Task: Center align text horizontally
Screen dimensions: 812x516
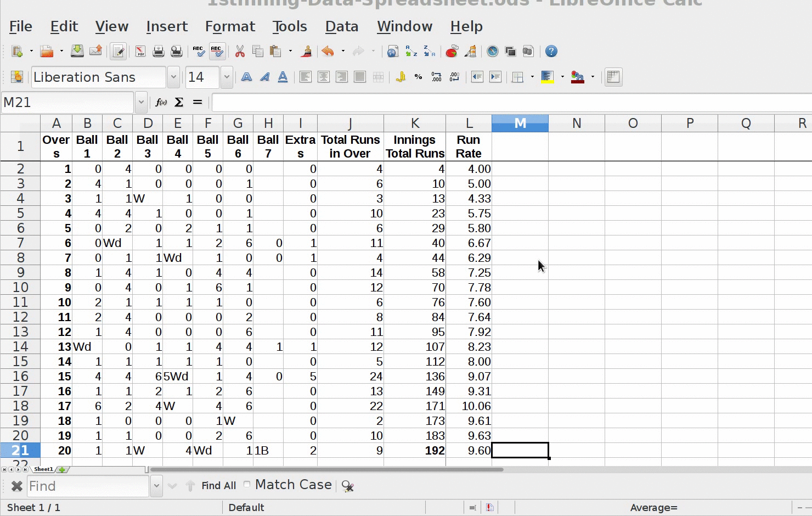Action: pos(324,77)
